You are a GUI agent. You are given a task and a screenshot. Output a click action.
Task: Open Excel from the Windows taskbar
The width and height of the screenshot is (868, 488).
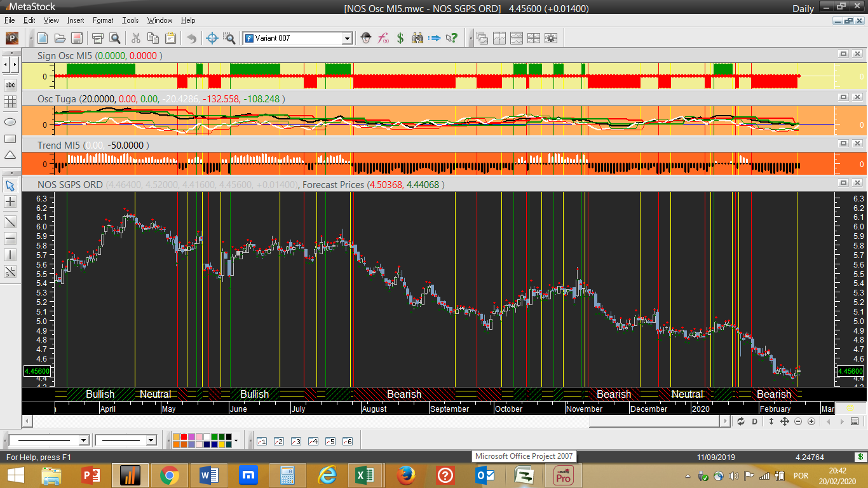(x=365, y=475)
